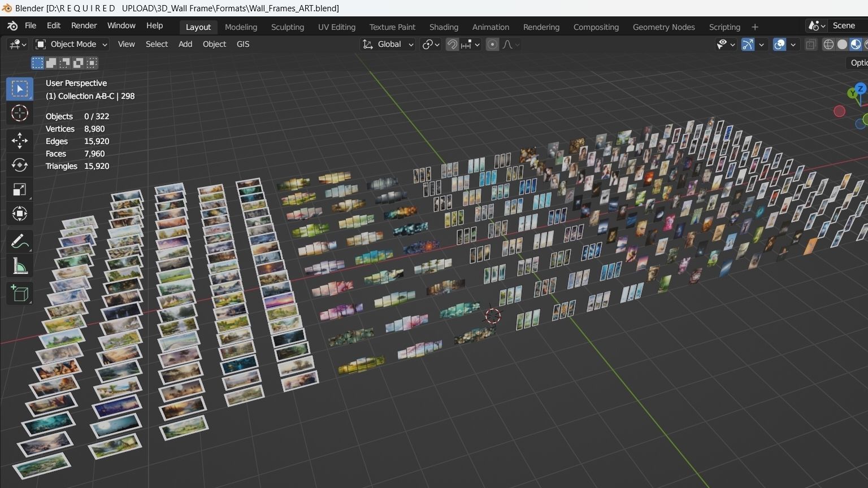
Task: Activate the Transform tool
Action: click(x=20, y=213)
